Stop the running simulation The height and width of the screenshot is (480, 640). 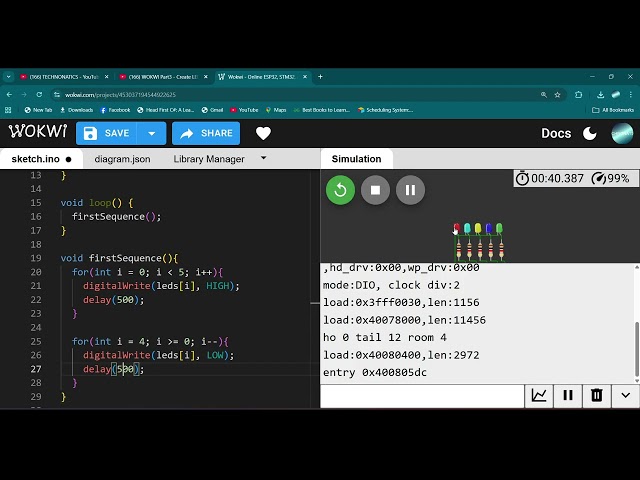pyautogui.click(x=375, y=190)
